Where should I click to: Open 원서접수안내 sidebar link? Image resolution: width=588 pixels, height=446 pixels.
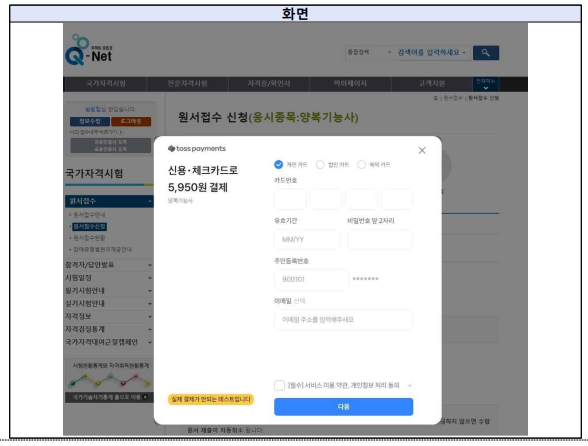pyautogui.click(x=89, y=215)
